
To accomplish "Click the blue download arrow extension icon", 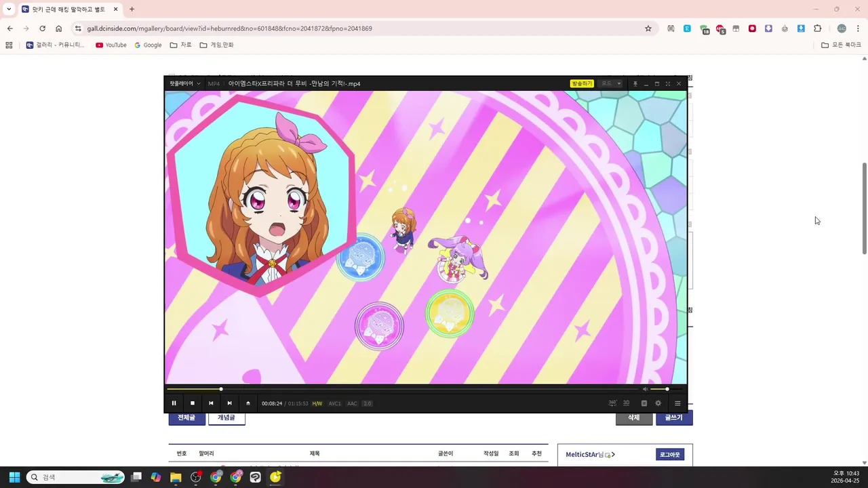I will (801, 28).
